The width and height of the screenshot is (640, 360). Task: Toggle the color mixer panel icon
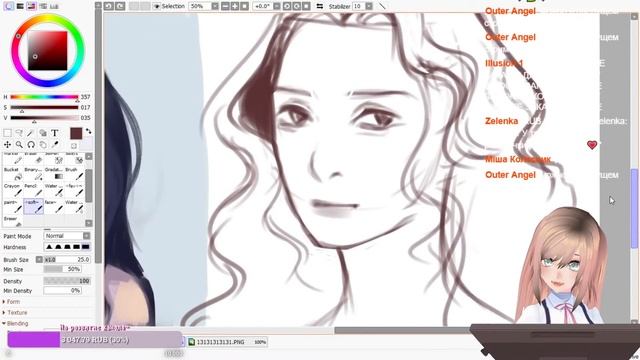click(x=43, y=6)
